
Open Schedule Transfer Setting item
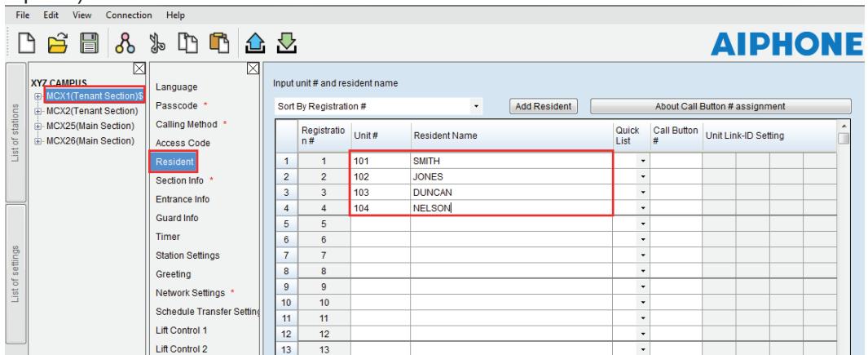coord(208,312)
